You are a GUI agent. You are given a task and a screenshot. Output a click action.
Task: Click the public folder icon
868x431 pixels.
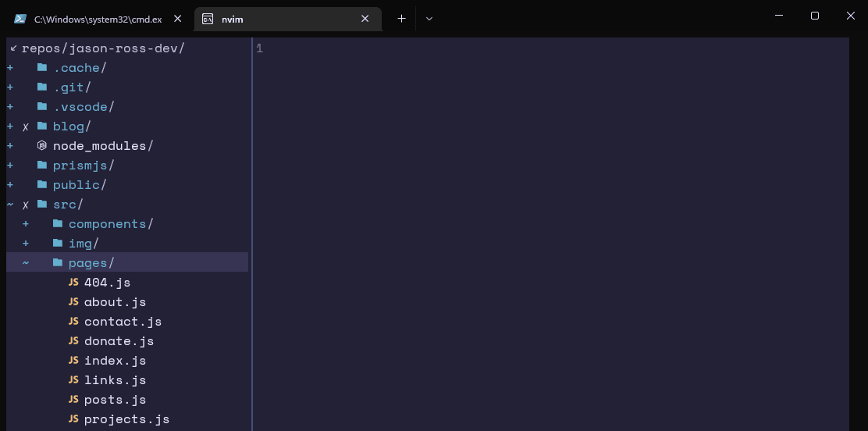(42, 184)
